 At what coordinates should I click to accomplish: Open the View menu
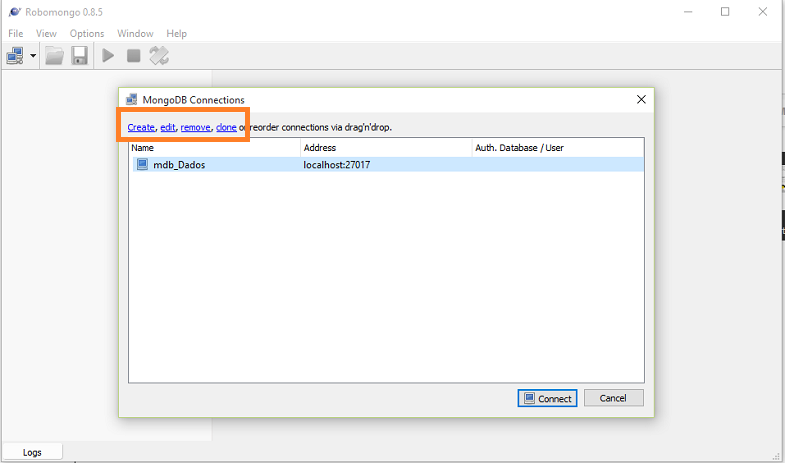coord(46,34)
